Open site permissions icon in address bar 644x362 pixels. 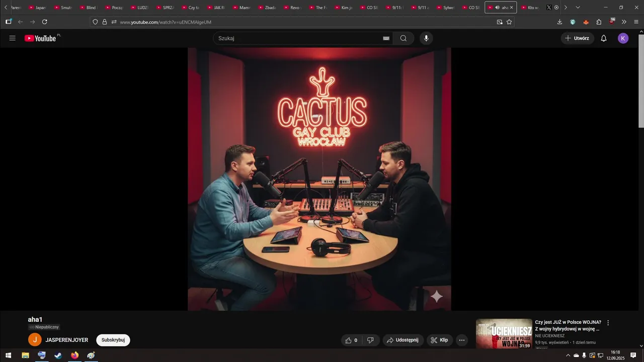[114, 22]
